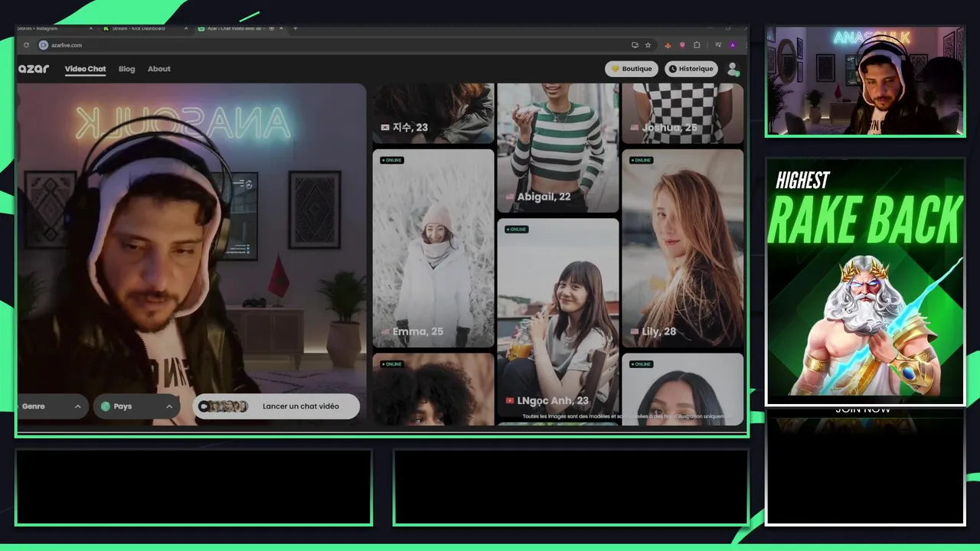
Task: Open the Video Chat navigation item
Action: point(86,69)
